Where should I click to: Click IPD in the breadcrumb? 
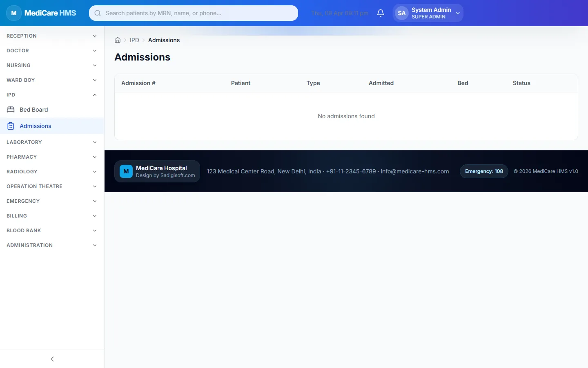[134, 40]
